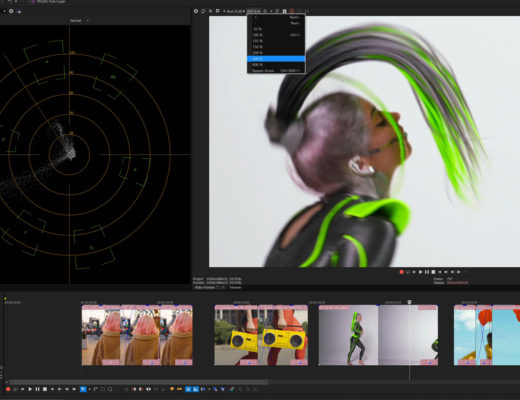The width and height of the screenshot is (520, 400).
Task: Click play in timeline transport bar
Action: (x=30, y=389)
